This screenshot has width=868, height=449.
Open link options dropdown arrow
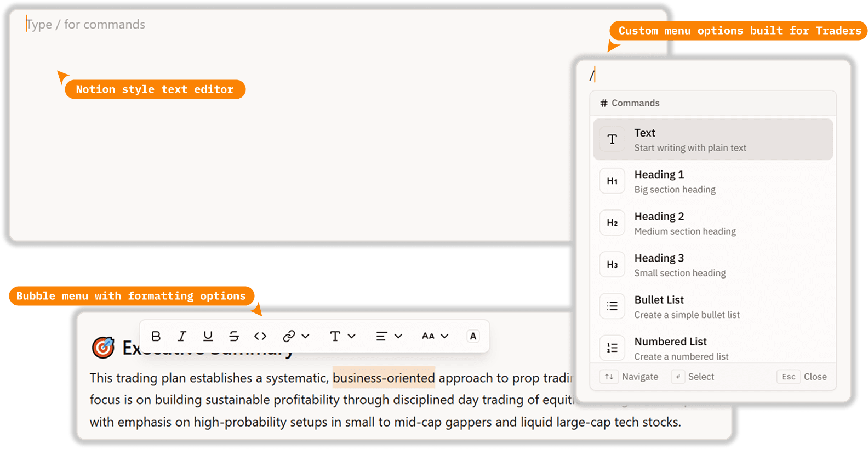pos(306,336)
